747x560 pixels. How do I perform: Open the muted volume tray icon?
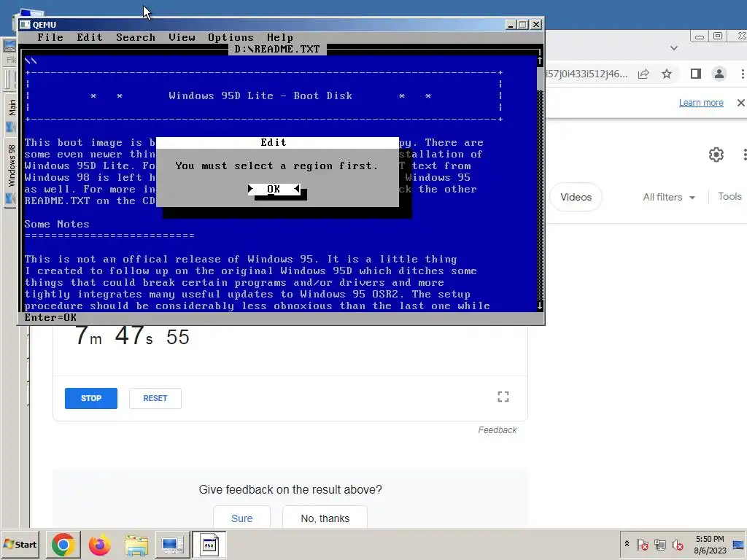677,544
